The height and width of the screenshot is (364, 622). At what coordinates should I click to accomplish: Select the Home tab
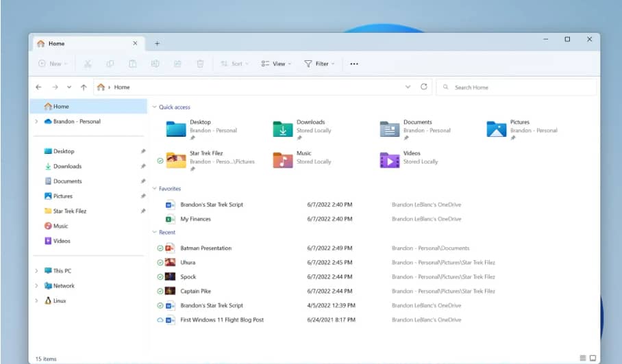click(x=88, y=44)
